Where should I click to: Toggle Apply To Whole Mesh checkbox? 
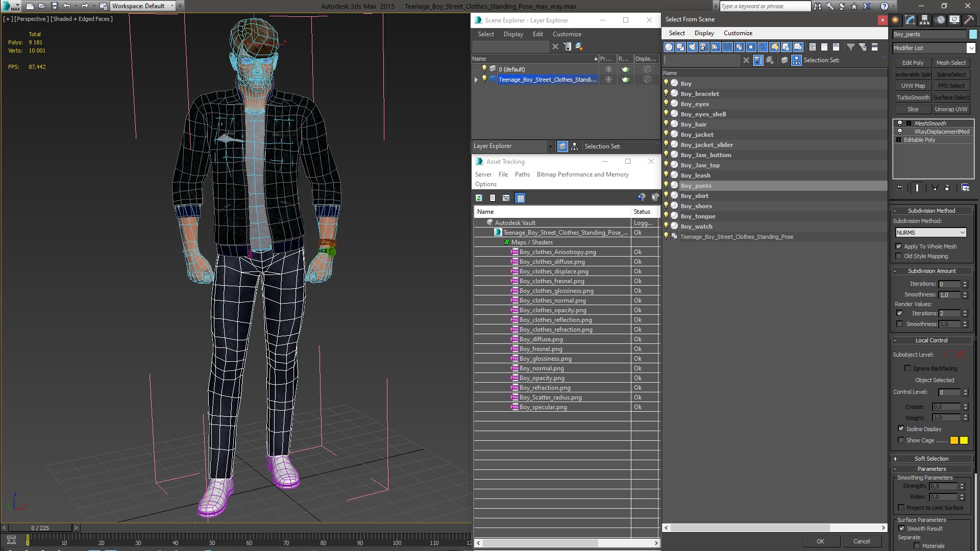tap(899, 245)
